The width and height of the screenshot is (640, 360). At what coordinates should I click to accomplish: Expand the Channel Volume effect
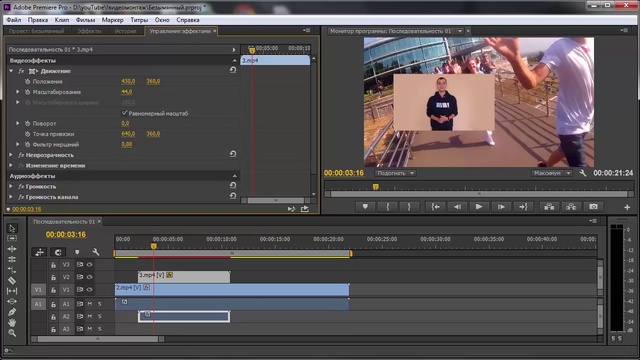click(11, 197)
